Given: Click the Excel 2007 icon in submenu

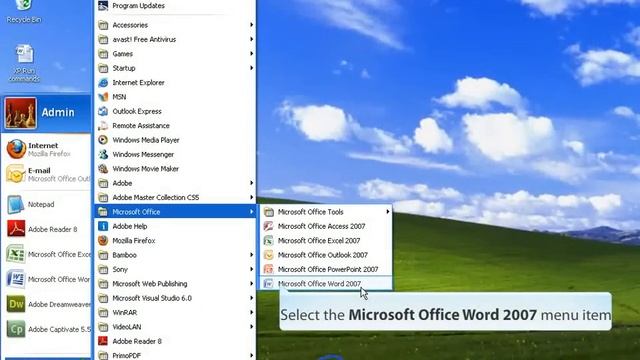Looking at the screenshot, I should (269, 241).
